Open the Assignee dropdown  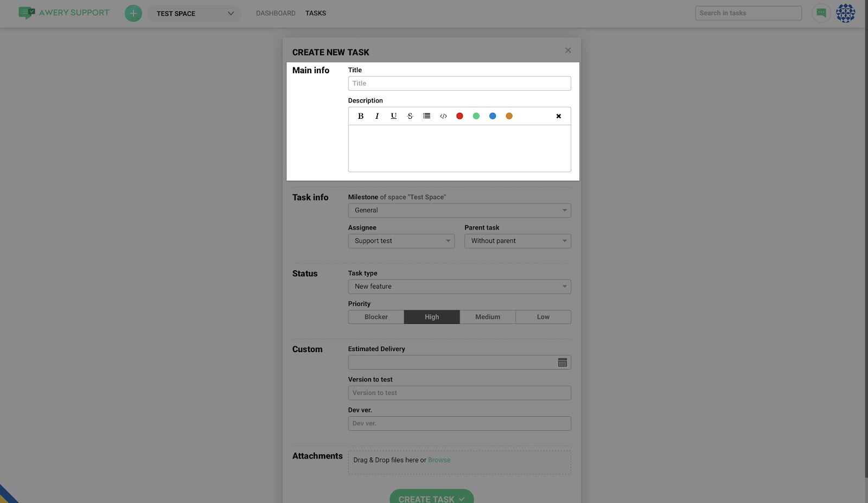[401, 241]
